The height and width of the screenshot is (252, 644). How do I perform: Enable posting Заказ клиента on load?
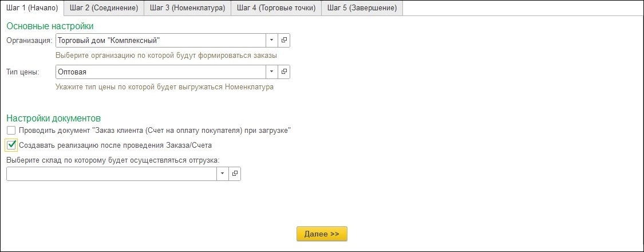(x=11, y=131)
